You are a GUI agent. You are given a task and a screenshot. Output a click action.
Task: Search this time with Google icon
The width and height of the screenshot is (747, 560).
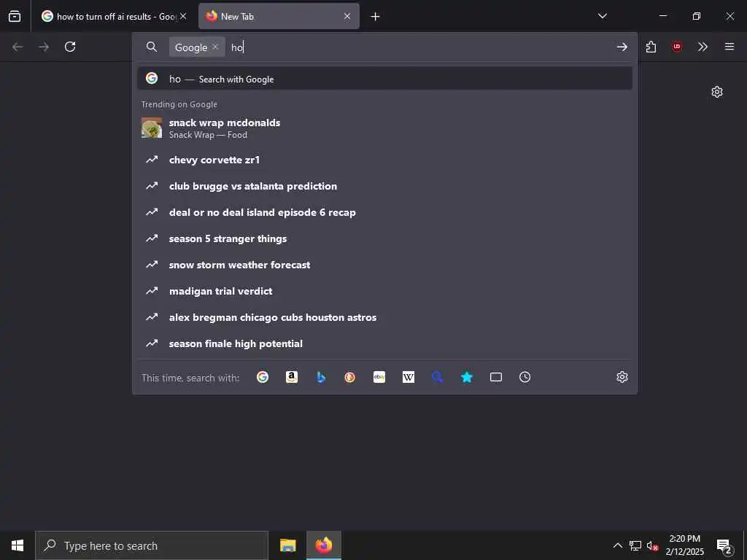[263, 377]
